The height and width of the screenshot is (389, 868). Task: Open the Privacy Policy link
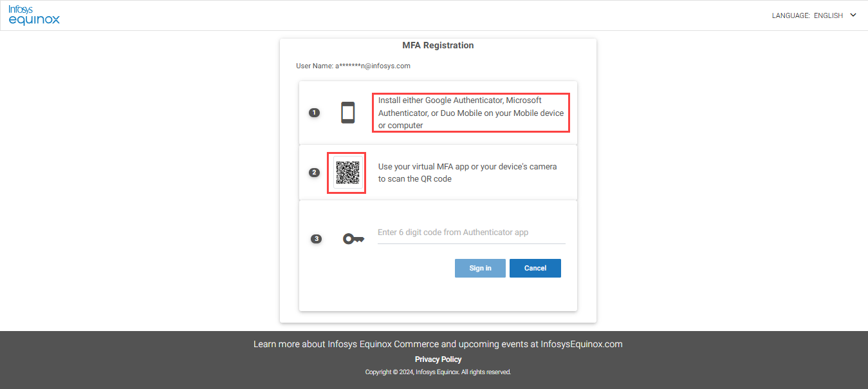(x=438, y=359)
